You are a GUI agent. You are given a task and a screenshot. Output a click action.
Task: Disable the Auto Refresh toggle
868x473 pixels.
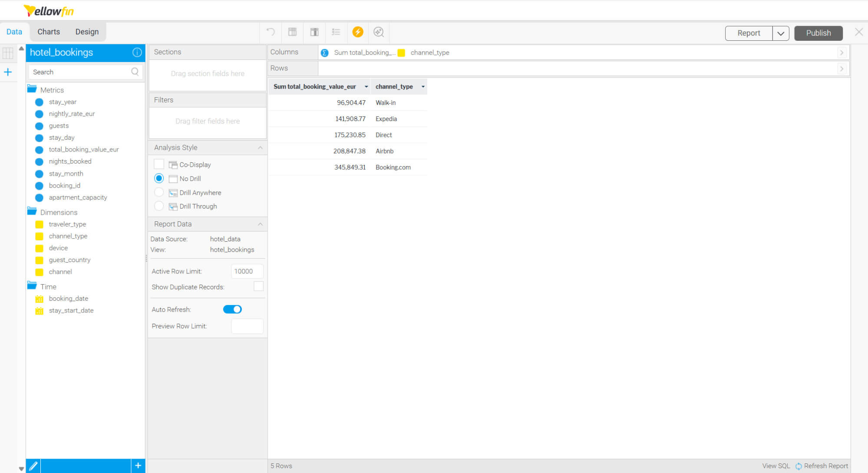[x=232, y=309]
